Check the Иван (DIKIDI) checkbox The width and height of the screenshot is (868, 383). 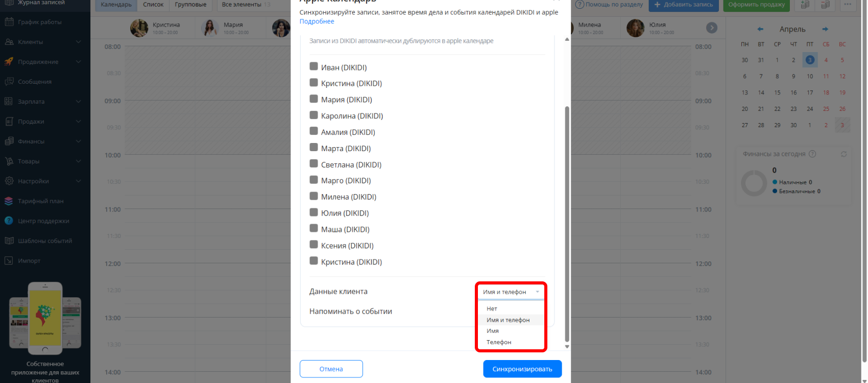click(x=314, y=66)
